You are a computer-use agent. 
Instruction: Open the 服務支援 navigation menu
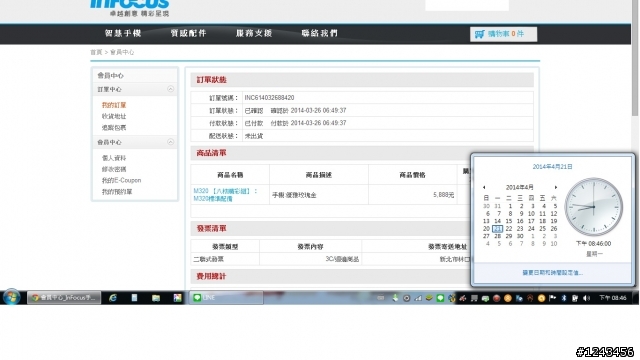point(254,33)
